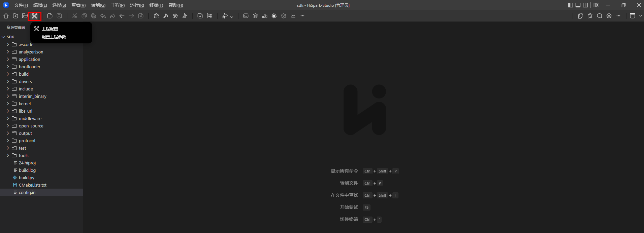Open the project configuration wrench icon
Screen dimensions: 644x233
coord(34,16)
